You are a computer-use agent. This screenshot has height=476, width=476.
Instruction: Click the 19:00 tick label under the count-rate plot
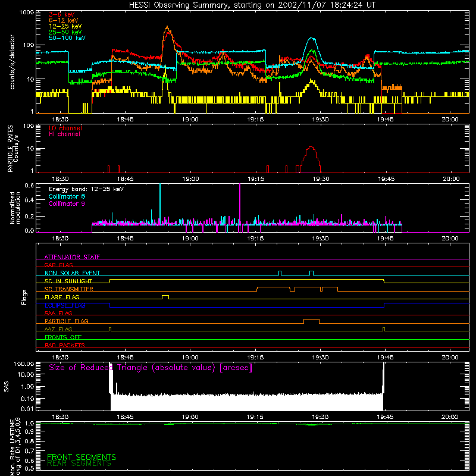(x=190, y=120)
